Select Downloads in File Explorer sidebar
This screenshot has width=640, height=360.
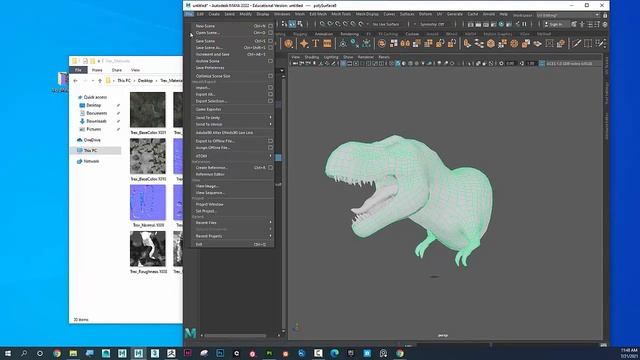point(97,121)
